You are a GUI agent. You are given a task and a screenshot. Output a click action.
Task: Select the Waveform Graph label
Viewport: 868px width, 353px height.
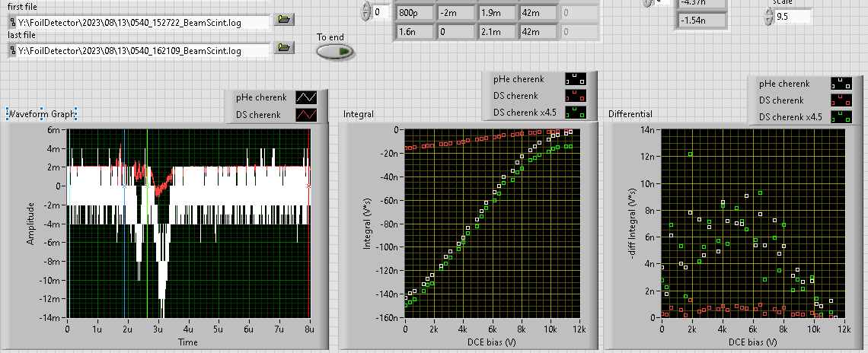(41, 114)
